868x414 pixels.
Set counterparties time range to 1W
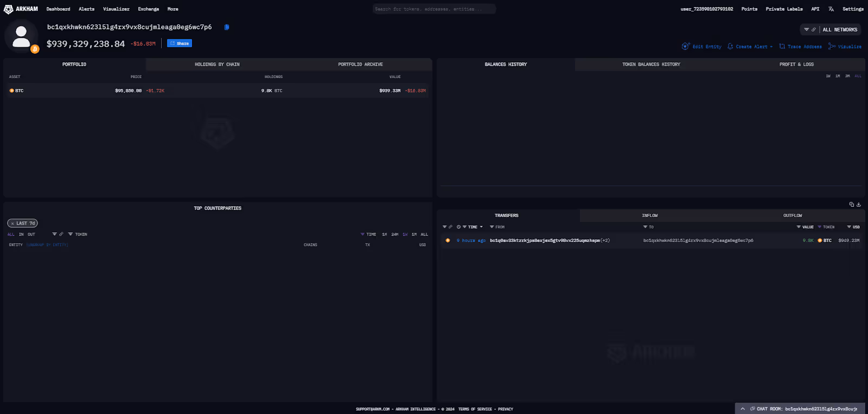[x=405, y=234]
